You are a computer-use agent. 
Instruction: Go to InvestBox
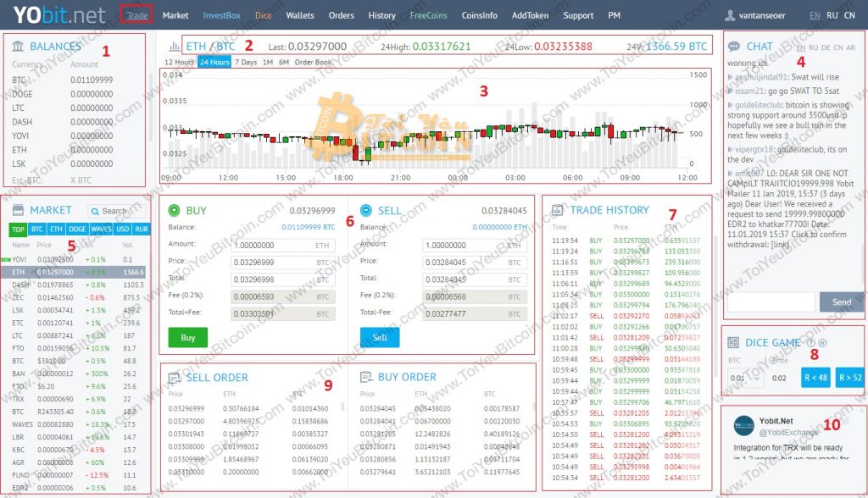click(221, 15)
